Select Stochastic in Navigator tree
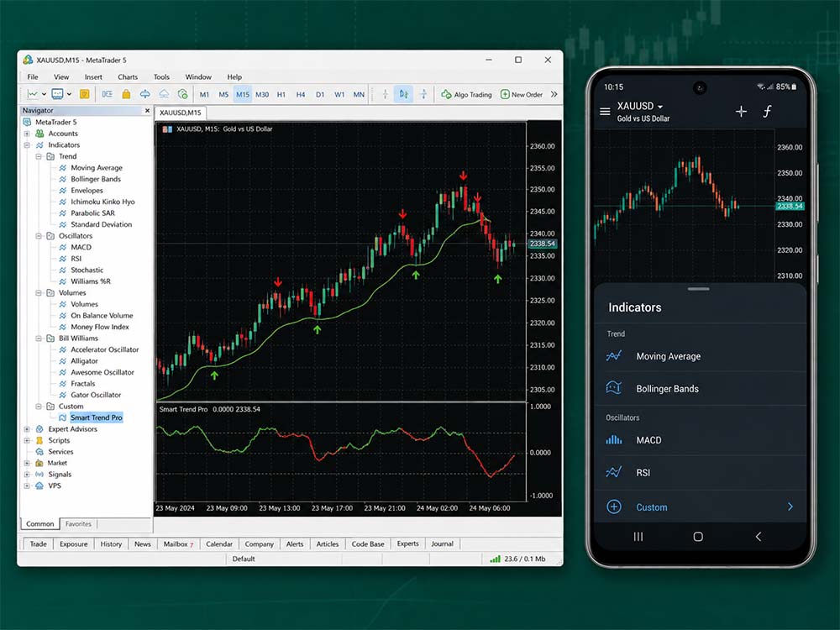 [x=87, y=270]
